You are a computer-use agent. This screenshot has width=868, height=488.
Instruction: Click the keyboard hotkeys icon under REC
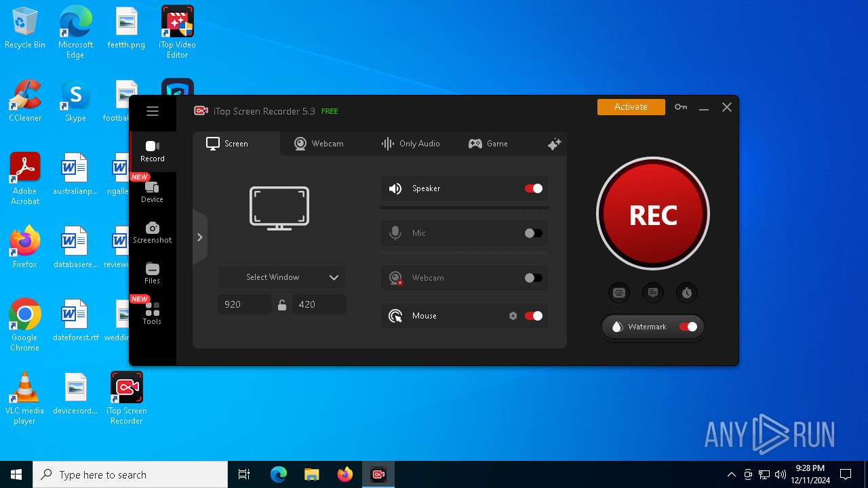pyautogui.click(x=619, y=293)
